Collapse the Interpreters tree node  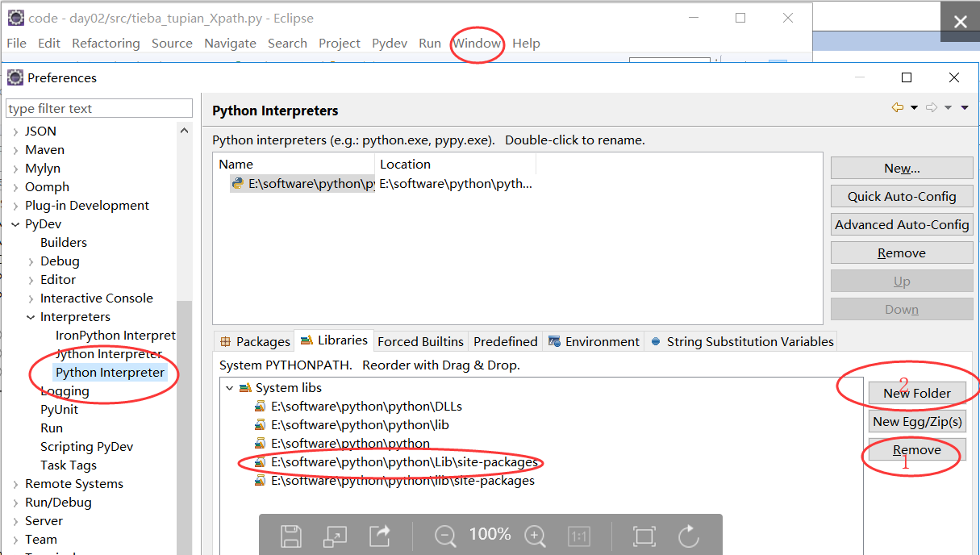click(x=31, y=317)
